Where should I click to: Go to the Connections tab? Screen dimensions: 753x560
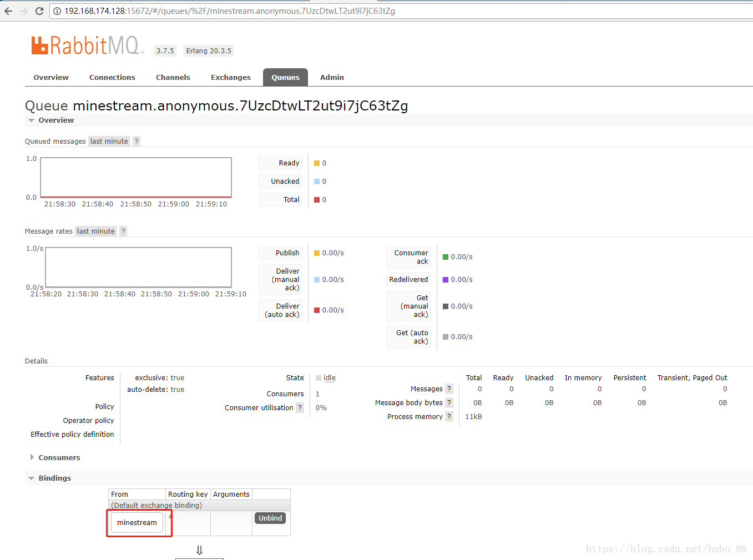click(112, 78)
